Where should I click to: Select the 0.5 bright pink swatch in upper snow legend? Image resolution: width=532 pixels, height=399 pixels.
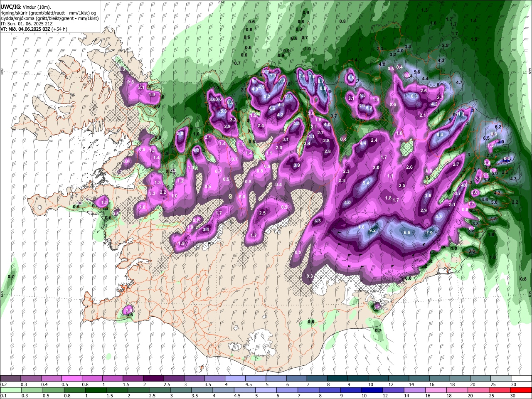point(71,379)
